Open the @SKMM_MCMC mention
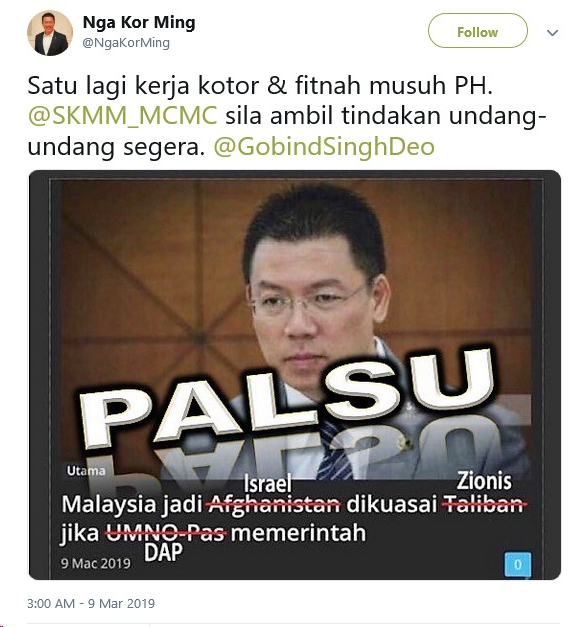Viewport: 587px width, 627px height. [123, 116]
